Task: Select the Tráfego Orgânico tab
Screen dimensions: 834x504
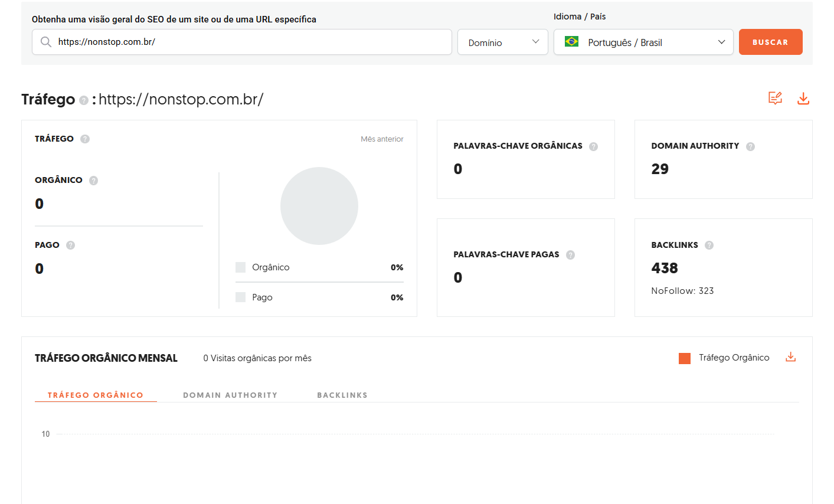Action: pyautogui.click(x=96, y=395)
